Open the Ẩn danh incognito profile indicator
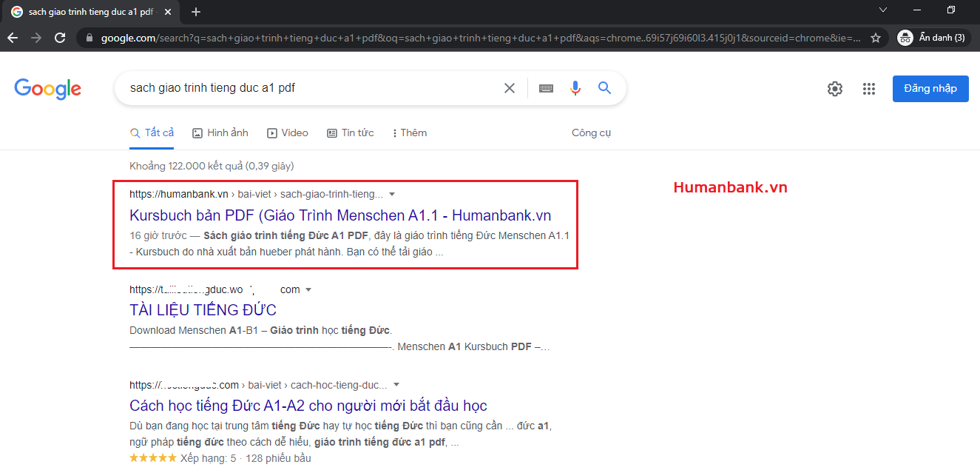The height and width of the screenshot is (473, 980). click(932, 38)
